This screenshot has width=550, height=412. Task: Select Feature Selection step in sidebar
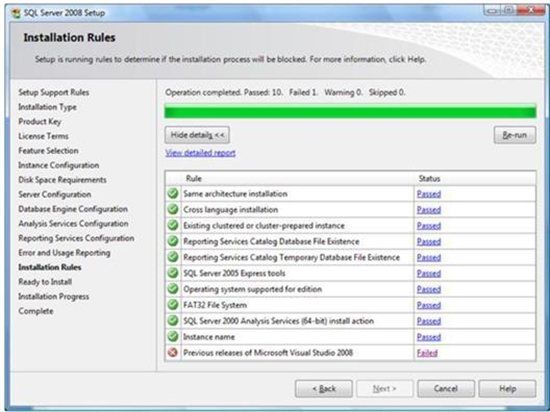[48, 151]
